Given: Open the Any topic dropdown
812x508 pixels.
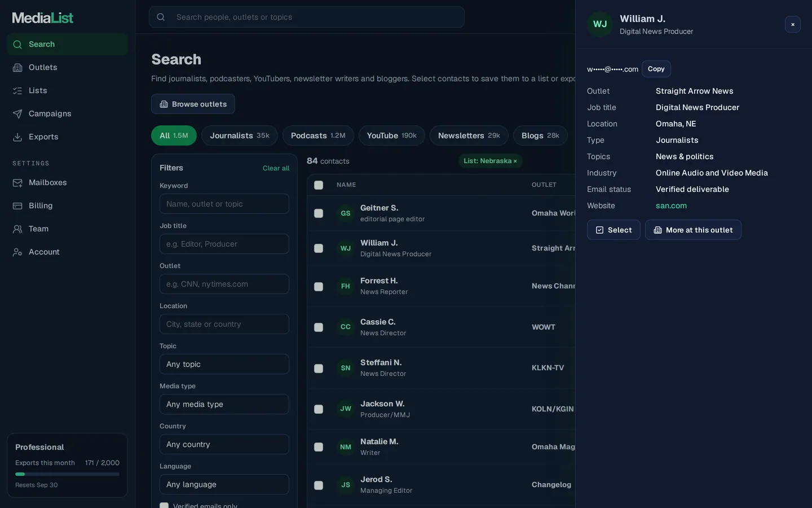Looking at the screenshot, I should [224, 364].
